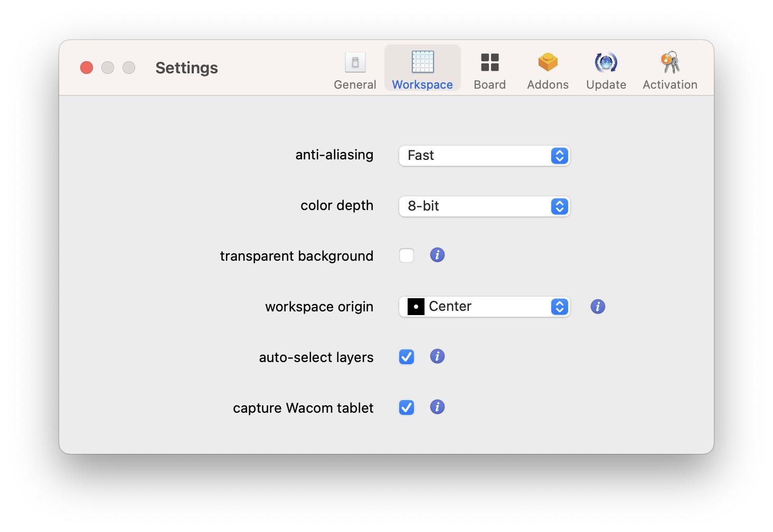Screen dimensions: 773x532
Task: Enable the transparent background checkbox
Action: click(407, 255)
